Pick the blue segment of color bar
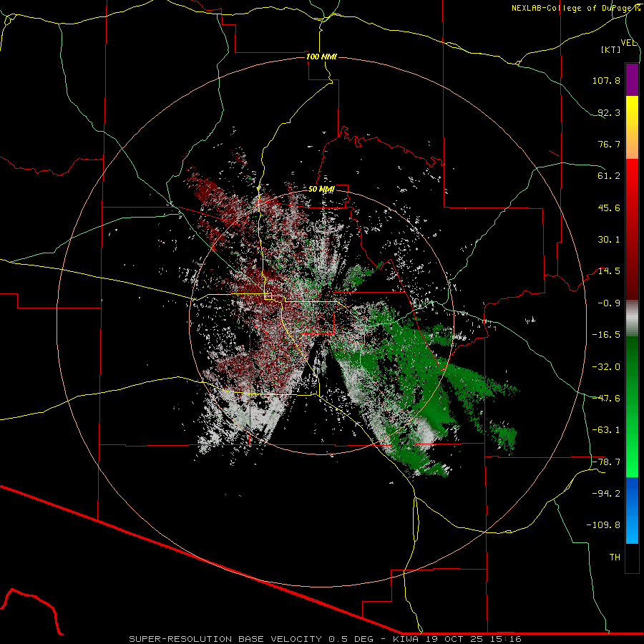This screenshot has height=644, width=644. [632, 510]
